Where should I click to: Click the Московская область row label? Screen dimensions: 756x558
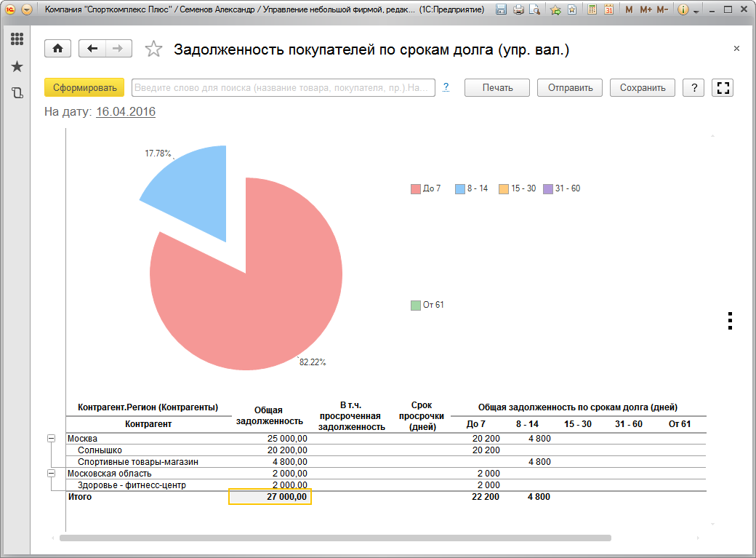pos(110,474)
